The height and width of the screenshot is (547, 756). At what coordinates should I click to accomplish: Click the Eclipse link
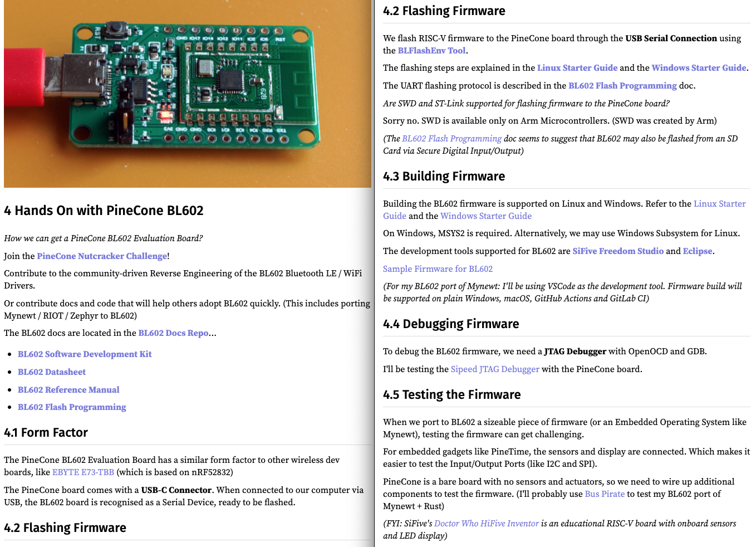click(x=697, y=251)
